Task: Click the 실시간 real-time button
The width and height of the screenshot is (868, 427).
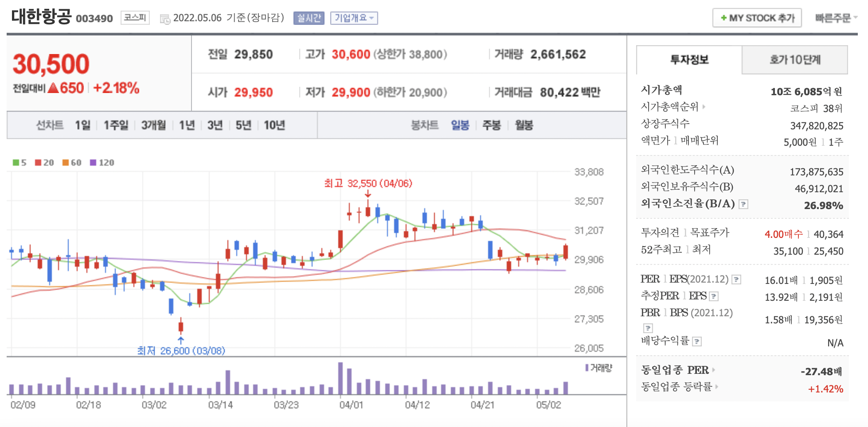Action: [x=309, y=18]
